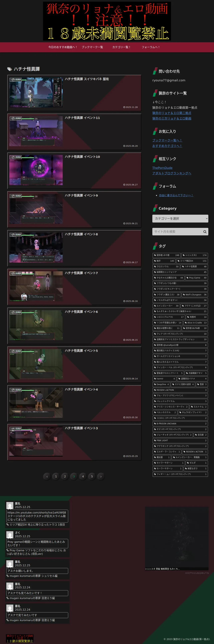Select the B-PRISON UNCHAIN tag
The image size is (214, 644).
[180, 423]
